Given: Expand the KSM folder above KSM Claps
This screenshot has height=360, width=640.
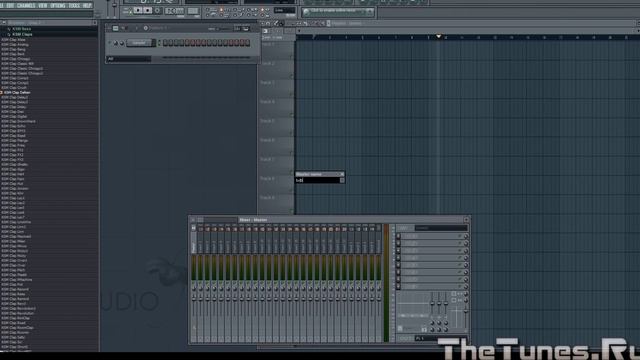Looking at the screenshot, I should (x=21, y=29).
